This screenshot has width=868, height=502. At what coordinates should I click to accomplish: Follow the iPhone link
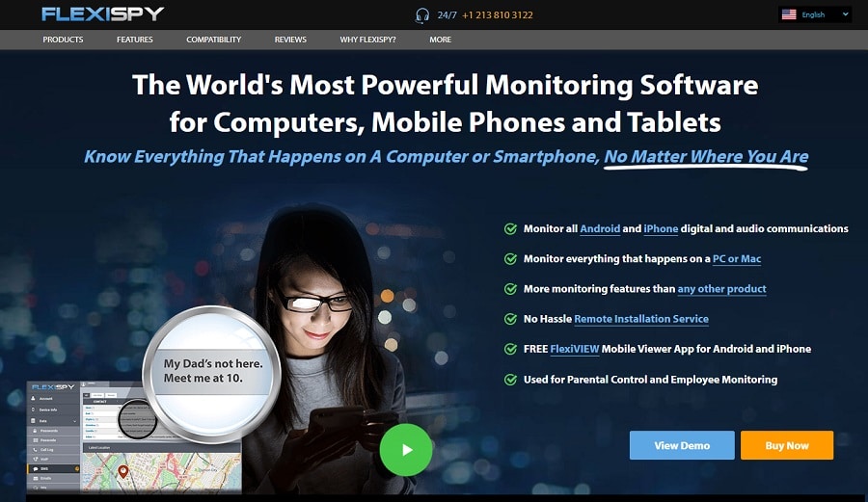tap(661, 229)
